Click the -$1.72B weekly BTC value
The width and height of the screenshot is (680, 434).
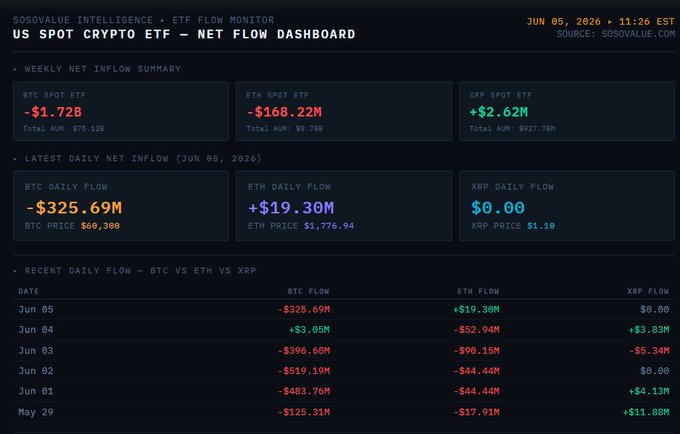[x=52, y=112]
